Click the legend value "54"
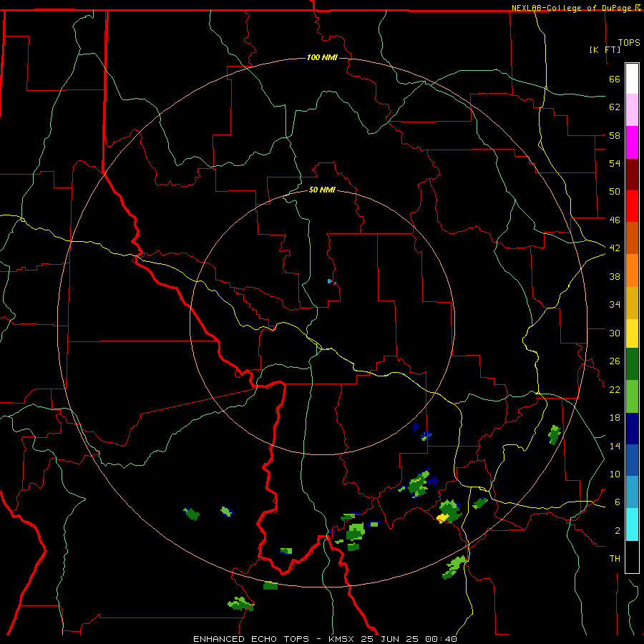 (615, 163)
